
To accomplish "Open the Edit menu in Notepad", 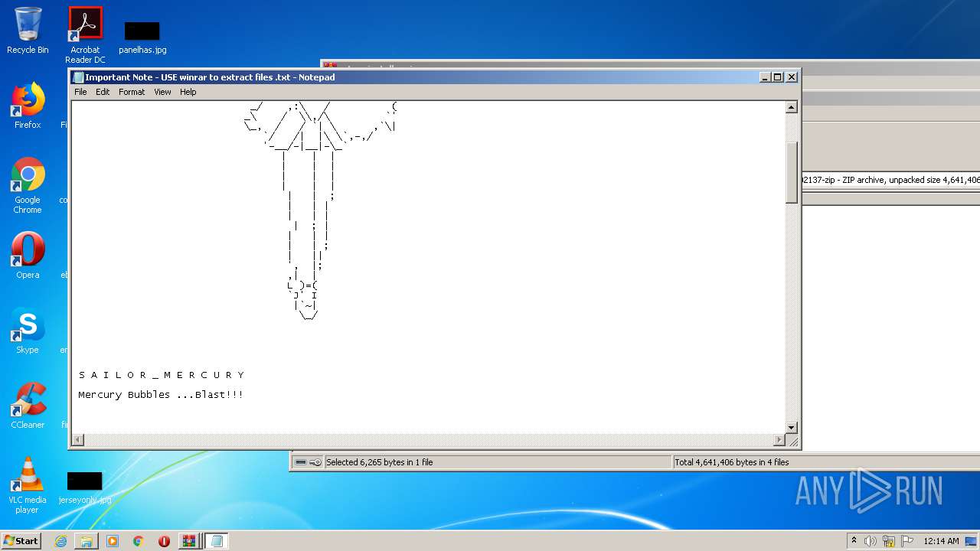I will point(103,92).
